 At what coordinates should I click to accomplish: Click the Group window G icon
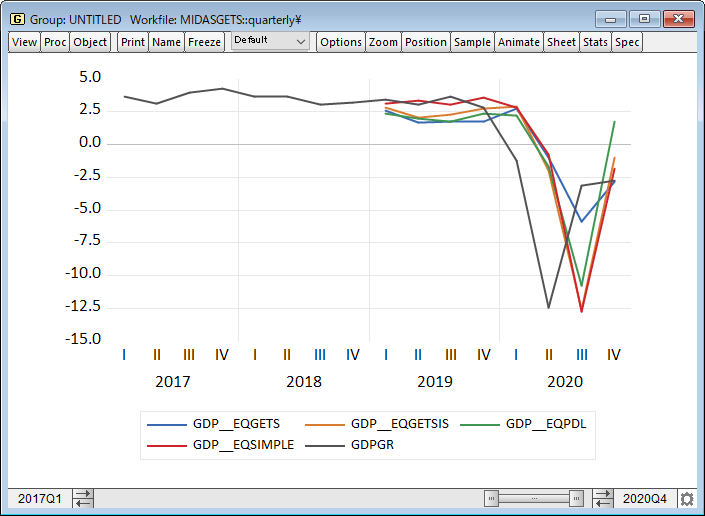(x=18, y=19)
